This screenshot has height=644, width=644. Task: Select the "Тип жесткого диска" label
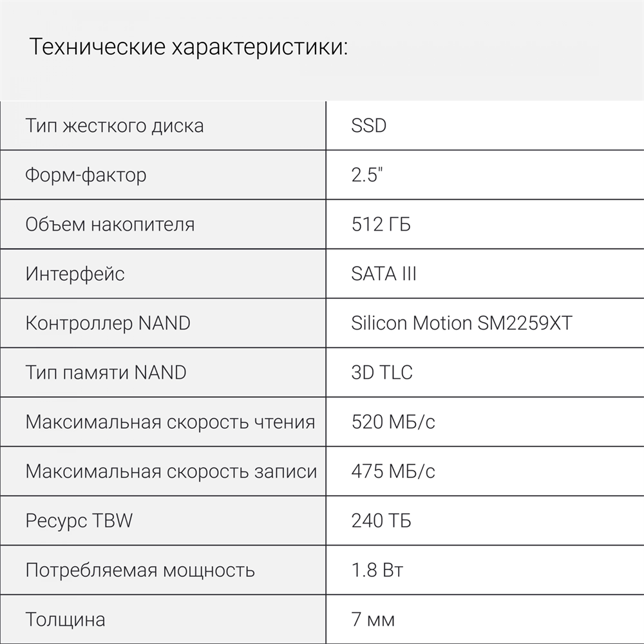pos(115,125)
